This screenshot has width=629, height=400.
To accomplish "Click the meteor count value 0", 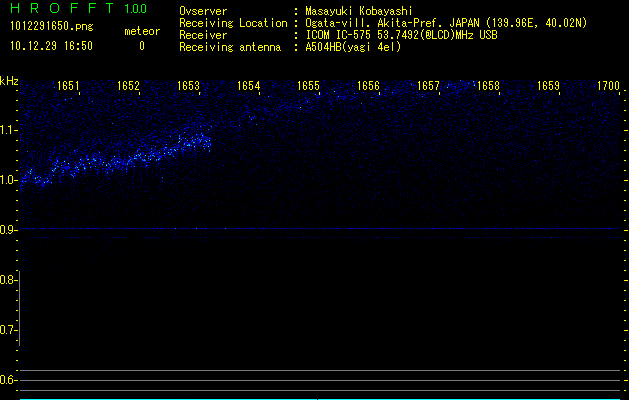I will [142, 46].
